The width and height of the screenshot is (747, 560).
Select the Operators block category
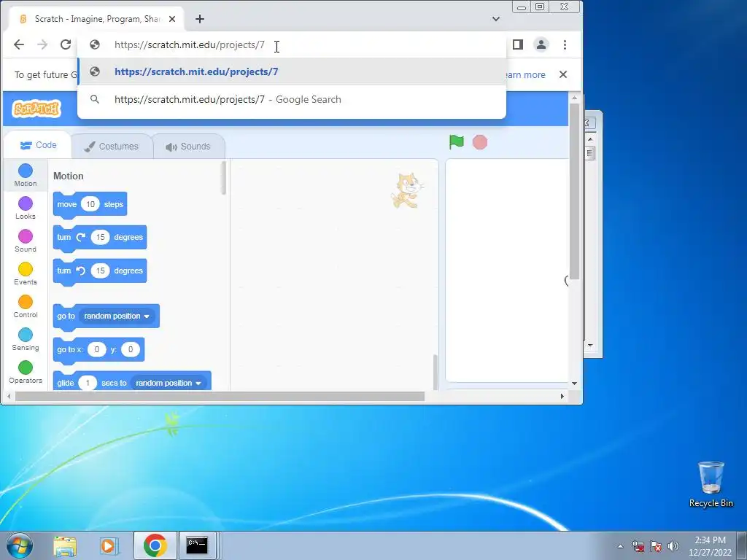[x=26, y=373]
